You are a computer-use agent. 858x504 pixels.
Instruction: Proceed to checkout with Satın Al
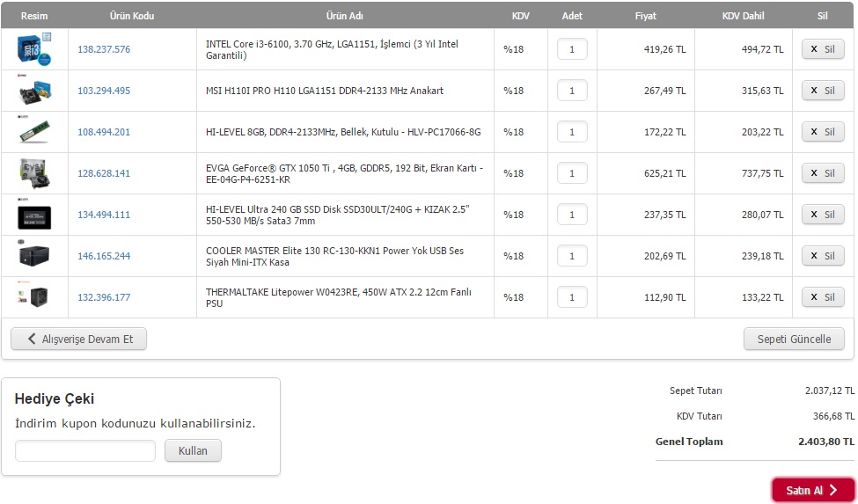(x=813, y=490)
